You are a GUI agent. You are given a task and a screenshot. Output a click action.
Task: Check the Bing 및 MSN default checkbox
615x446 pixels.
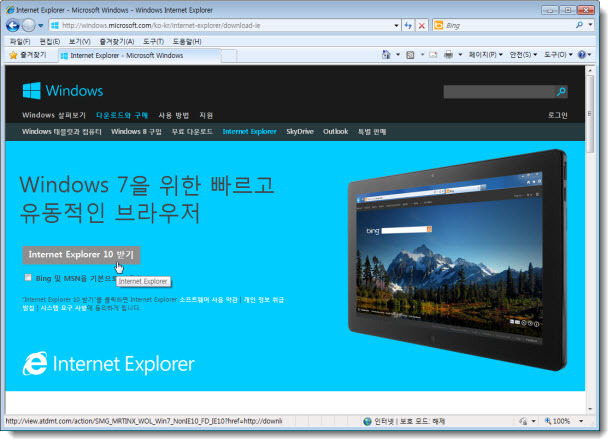tap(28, 278)
